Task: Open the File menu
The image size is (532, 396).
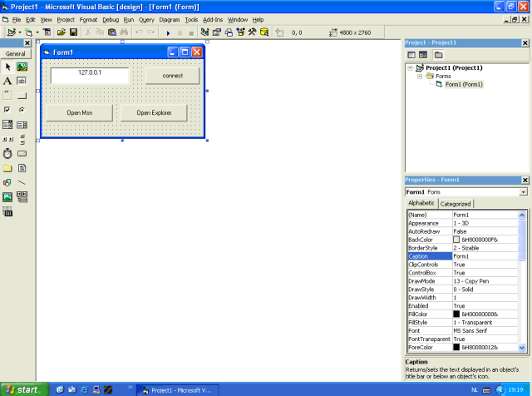Action: point(17,20)
